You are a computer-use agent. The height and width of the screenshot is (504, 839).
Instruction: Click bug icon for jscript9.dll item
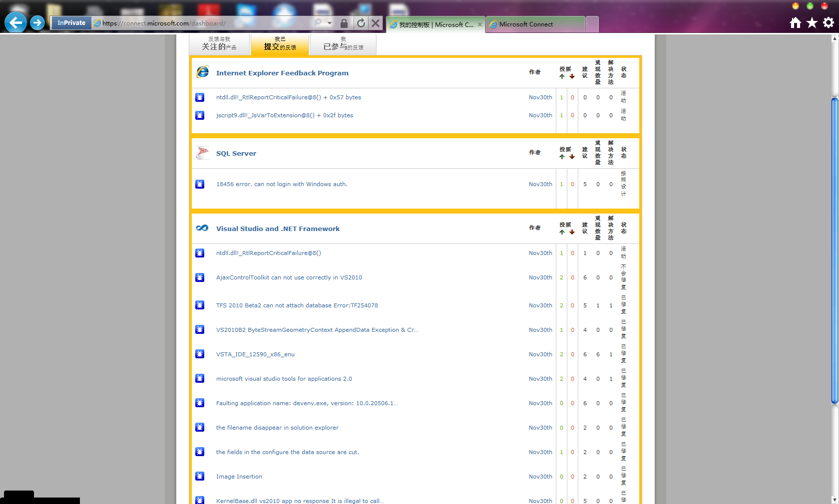tap(200, 115)
